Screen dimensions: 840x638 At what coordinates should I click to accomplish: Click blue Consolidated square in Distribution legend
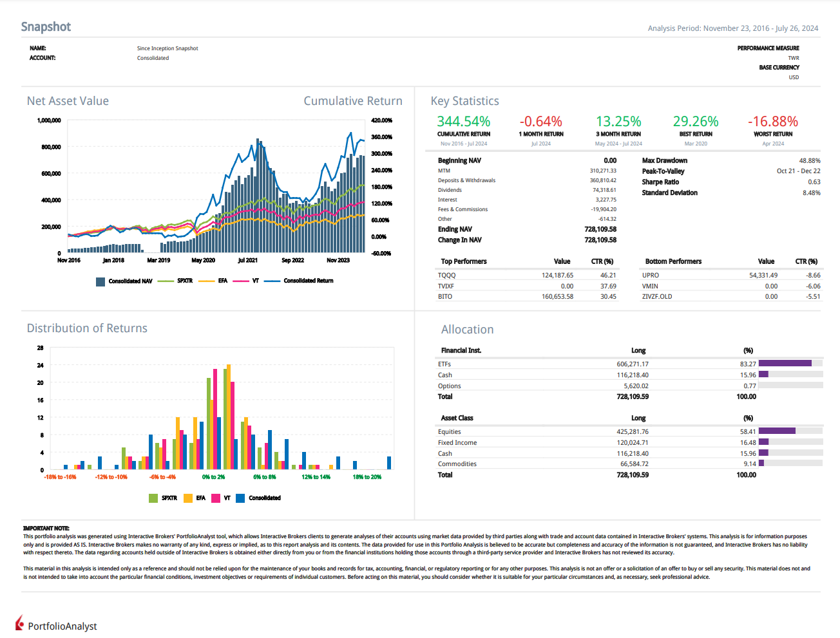pyautogui.click(x=240, y=498)
